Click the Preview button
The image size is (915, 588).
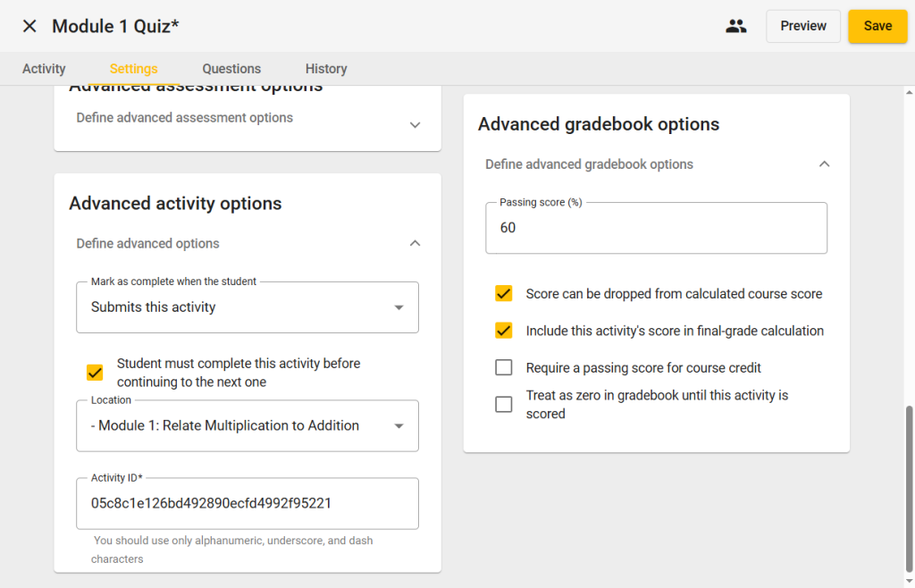coord(802,26)
